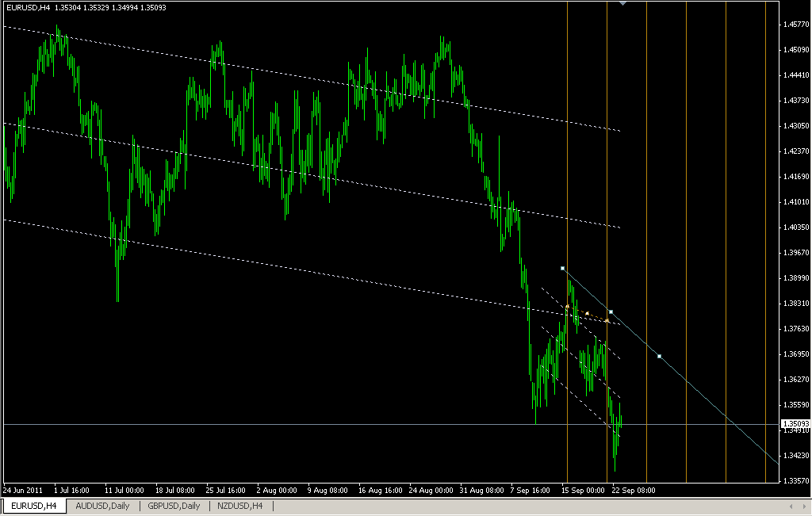Screen dimensions: 812x516
Task: Click the 1.36950 price axis label
Action: tap(796, 354)
